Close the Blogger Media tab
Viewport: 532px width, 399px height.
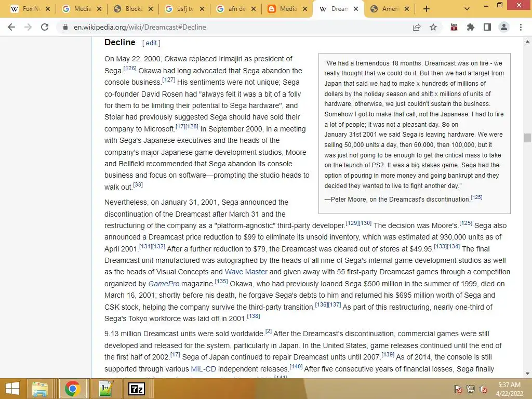(305, 9)
